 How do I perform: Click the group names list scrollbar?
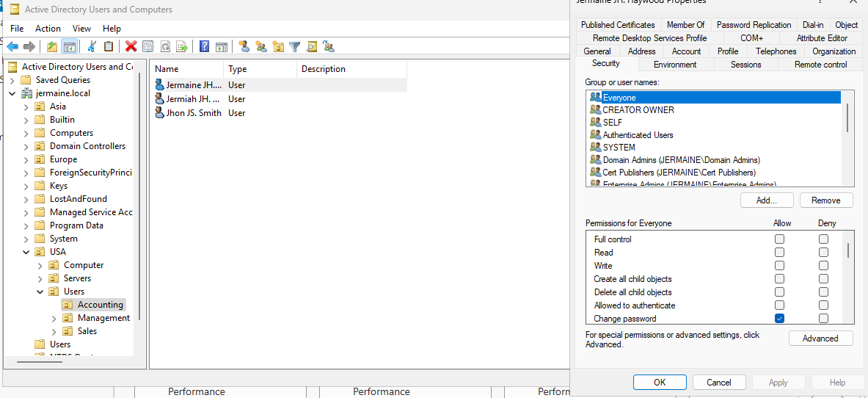[x=847, y=117]
